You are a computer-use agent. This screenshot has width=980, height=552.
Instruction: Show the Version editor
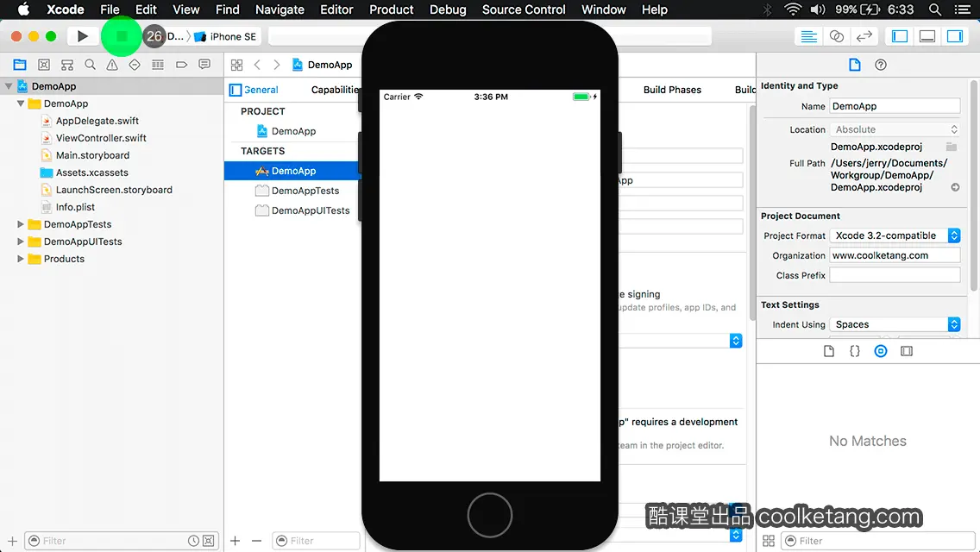coord(864,36)
